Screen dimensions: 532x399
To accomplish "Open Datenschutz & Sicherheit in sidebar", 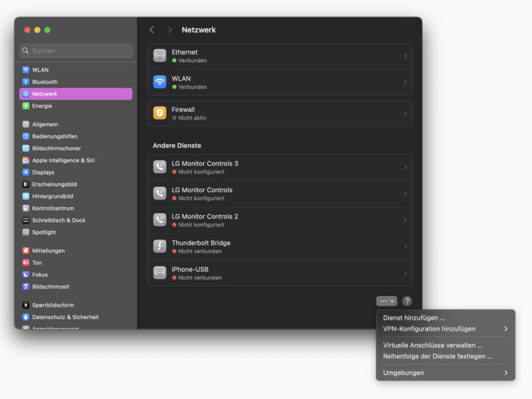I will tap(65, 317).
